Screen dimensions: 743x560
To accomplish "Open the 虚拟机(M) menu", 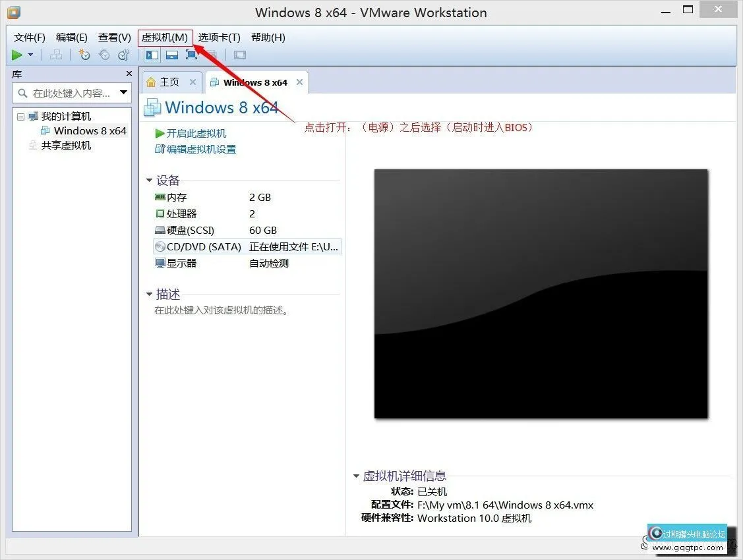I will pyautogui.click(x=165, y=38).
